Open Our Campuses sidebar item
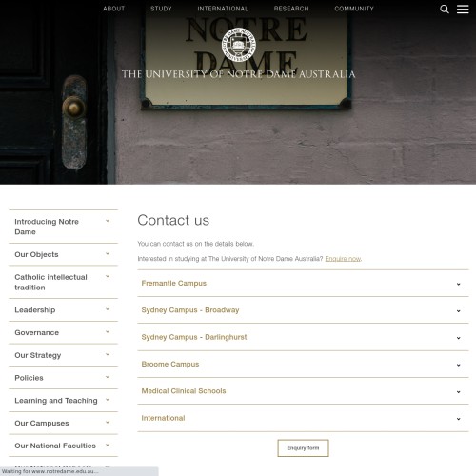Screen dimensions: 476x476 63,423
